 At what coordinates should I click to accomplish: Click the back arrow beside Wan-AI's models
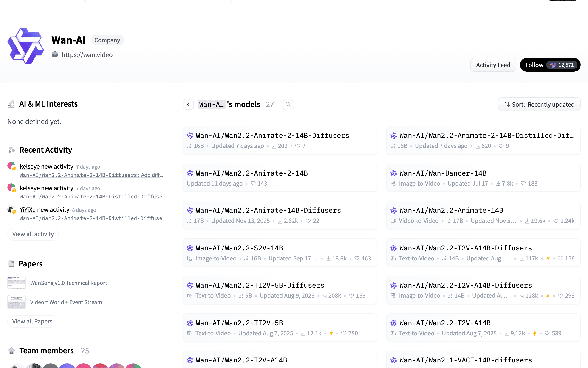pyautogui.click(x=188, y=105)
